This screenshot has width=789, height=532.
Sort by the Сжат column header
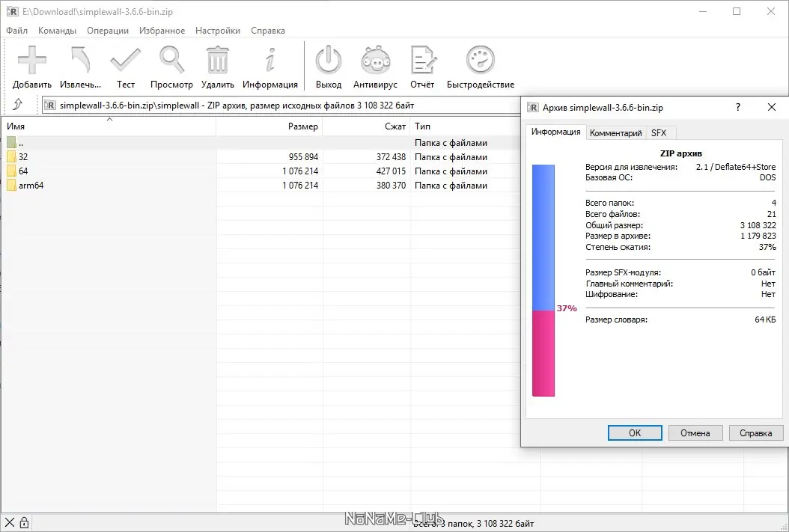click(x=366, y=126)
